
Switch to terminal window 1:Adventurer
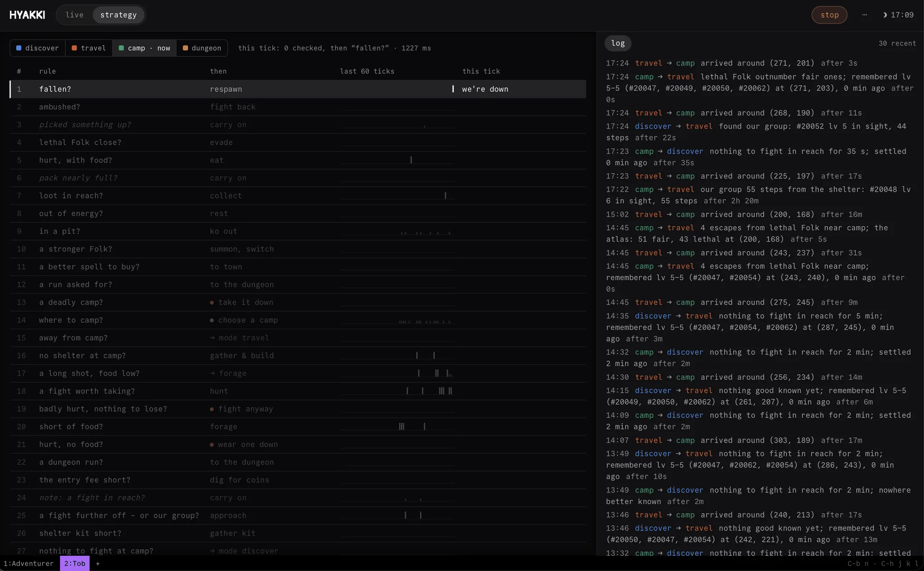[x=29, y=563]
